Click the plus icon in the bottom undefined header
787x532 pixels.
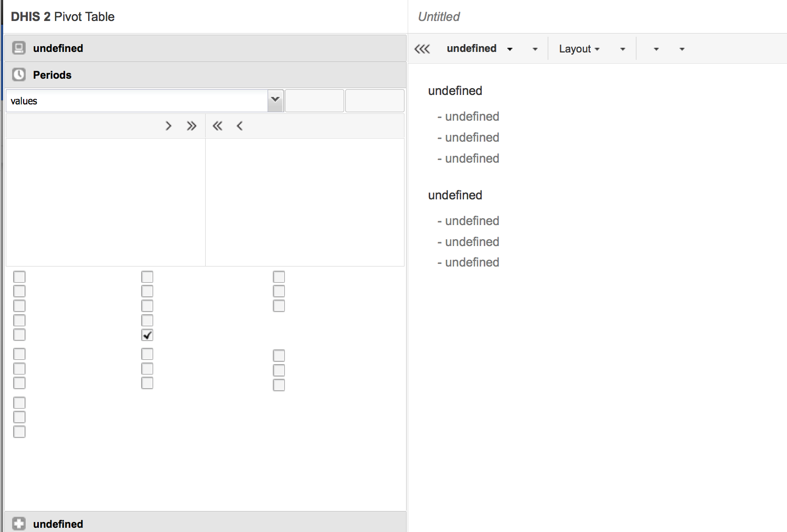tap(19, 524)
